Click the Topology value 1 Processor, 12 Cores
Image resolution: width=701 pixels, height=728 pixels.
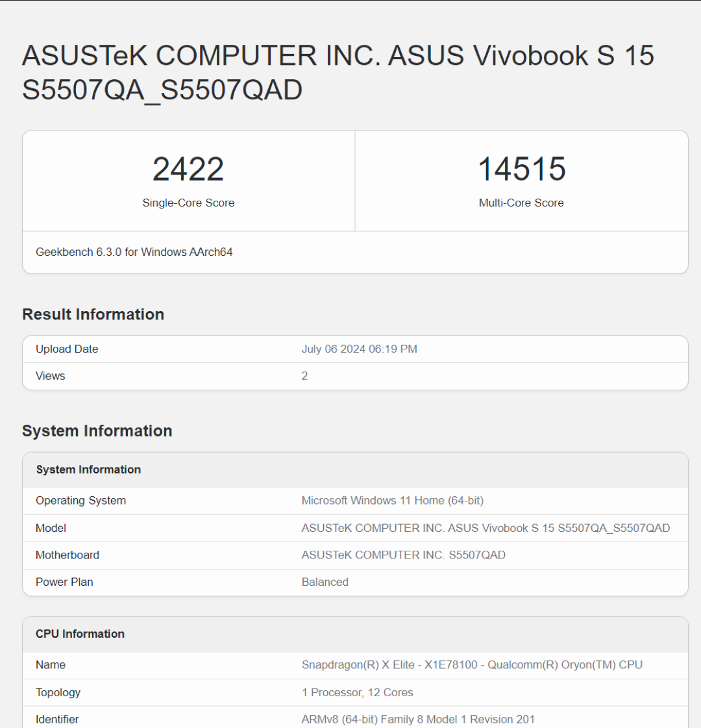coord(357,692)
